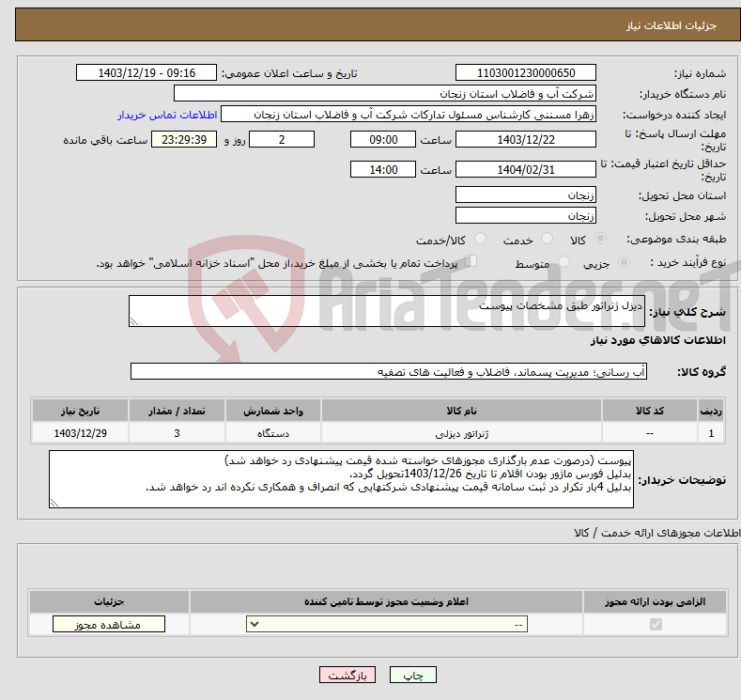Click the price validity date 1404/02/31

[526, 169]
